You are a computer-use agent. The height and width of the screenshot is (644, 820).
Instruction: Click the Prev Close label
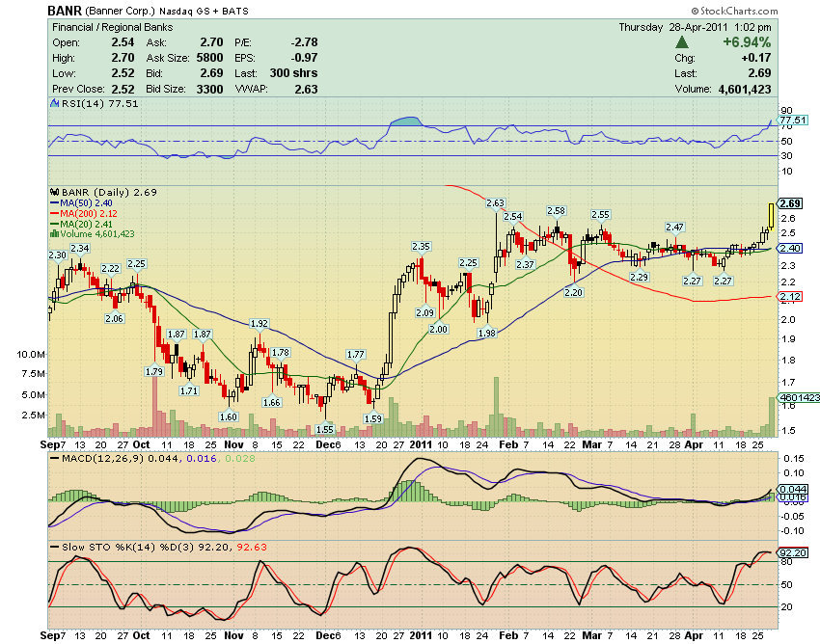pos(78,89)
